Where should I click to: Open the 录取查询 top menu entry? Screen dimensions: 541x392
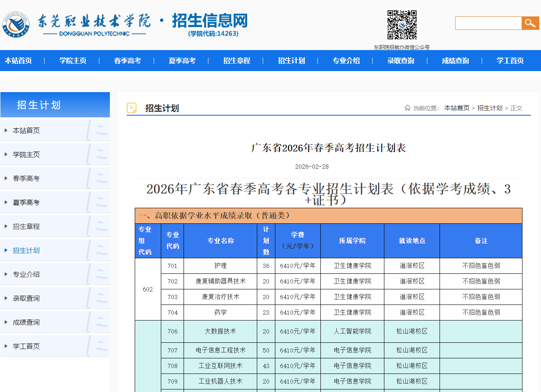(400, 61)
